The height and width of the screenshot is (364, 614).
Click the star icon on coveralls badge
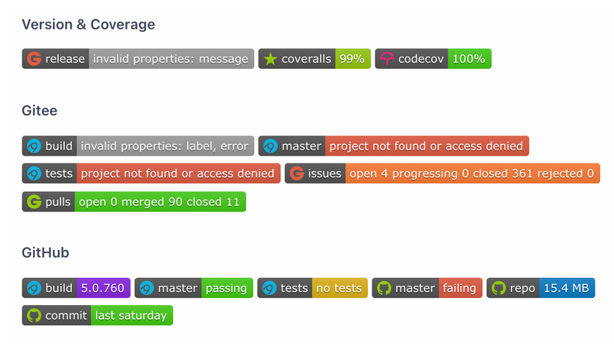point(269,59)
